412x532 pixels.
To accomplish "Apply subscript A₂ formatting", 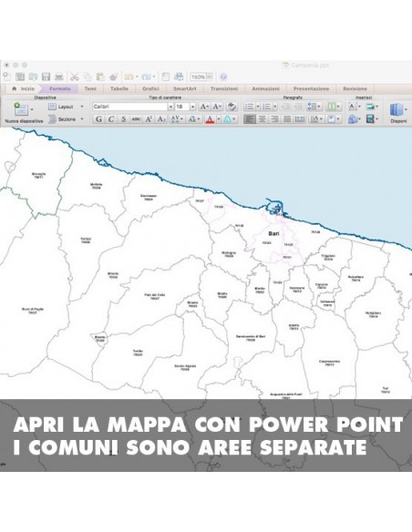I will point(161,119).
